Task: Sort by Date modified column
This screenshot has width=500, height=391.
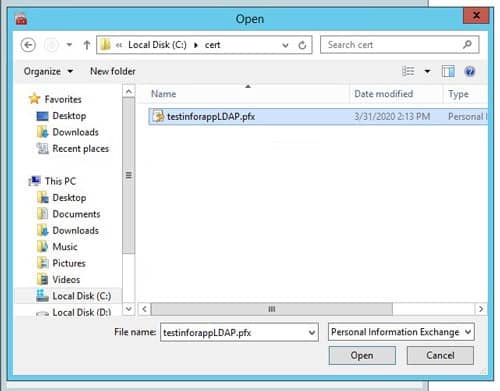Action: point(383,94)
